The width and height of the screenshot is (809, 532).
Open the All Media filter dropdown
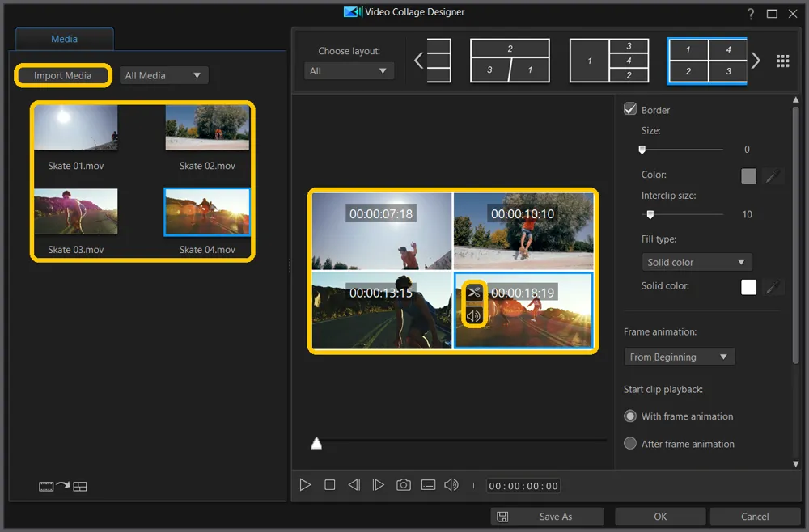click(163, 75)
